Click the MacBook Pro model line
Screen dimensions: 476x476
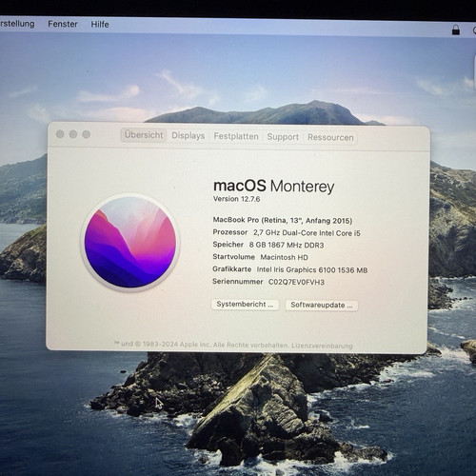[283, 220]
